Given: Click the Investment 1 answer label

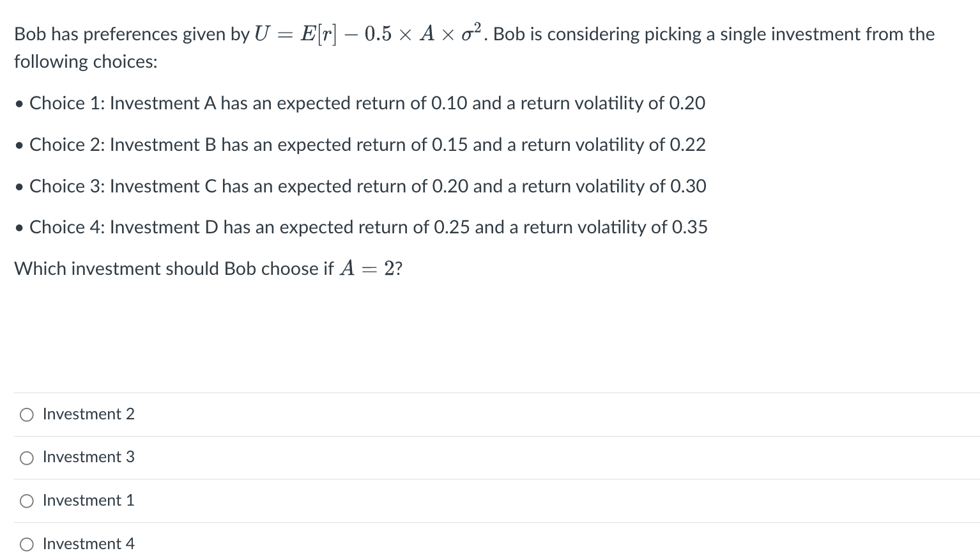Looking at the screenshot, I should click(x=88, y=501).
